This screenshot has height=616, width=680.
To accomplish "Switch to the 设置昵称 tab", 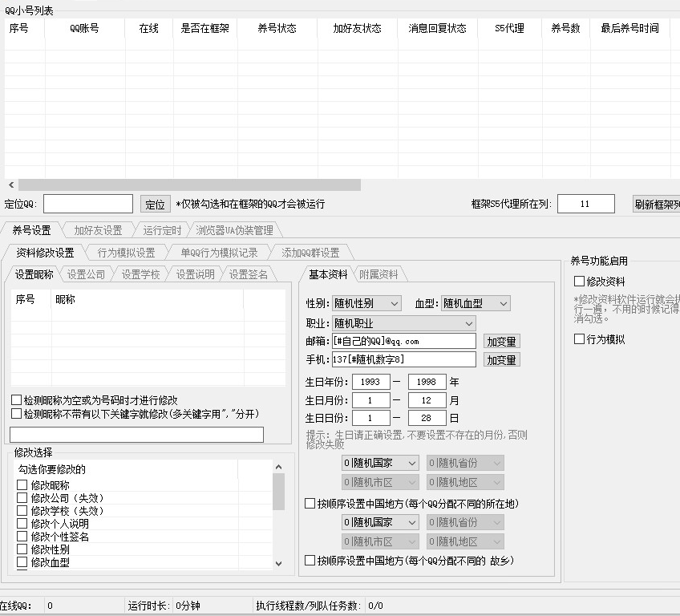I will (x=34, y=274).
